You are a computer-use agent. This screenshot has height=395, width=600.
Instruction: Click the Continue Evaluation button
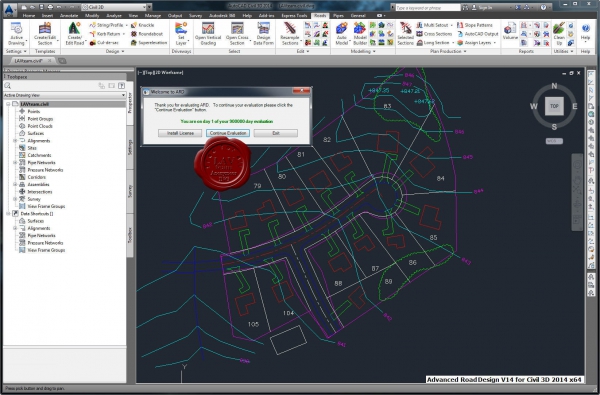(228, 133)
